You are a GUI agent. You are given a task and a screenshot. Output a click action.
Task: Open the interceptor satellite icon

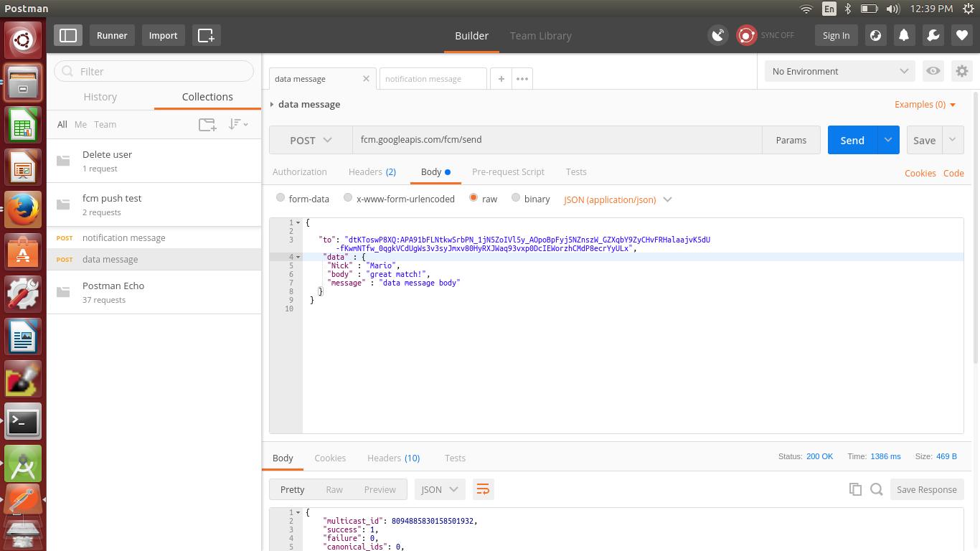[717, 35]
